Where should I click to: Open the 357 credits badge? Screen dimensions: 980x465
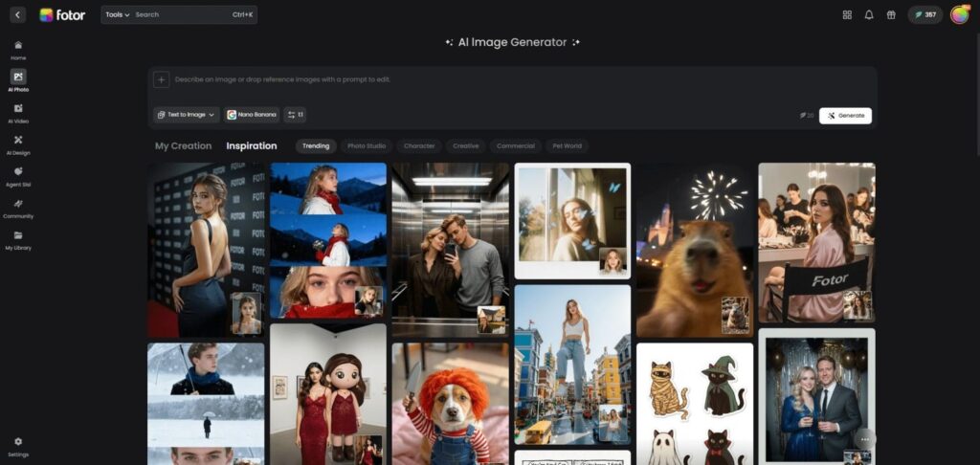[925, 15]
